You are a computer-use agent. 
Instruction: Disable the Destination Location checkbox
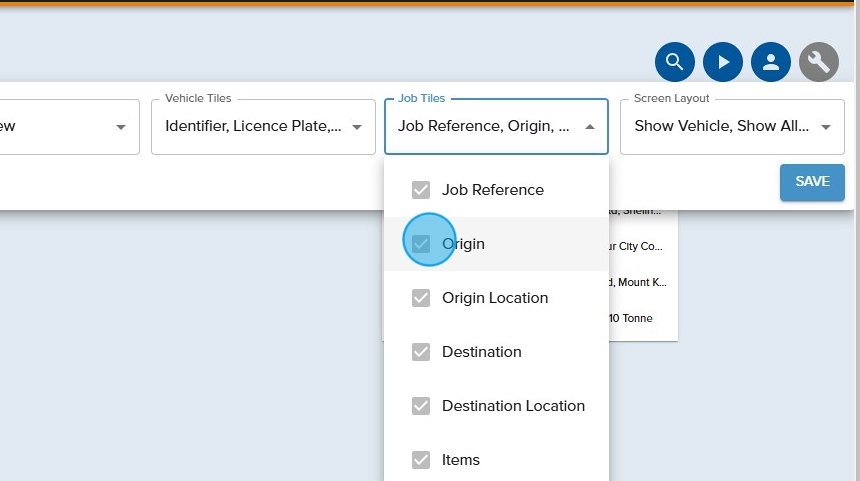(421, 406)
